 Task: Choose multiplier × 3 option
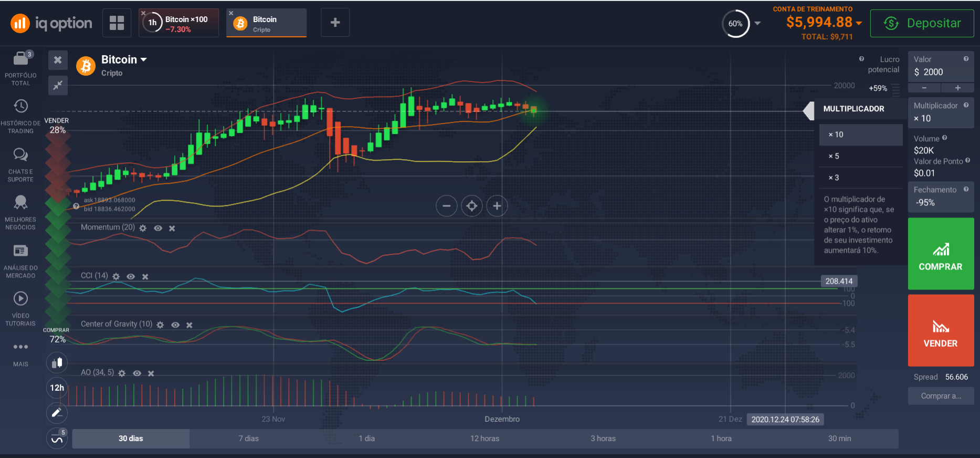tap(861, 178)
